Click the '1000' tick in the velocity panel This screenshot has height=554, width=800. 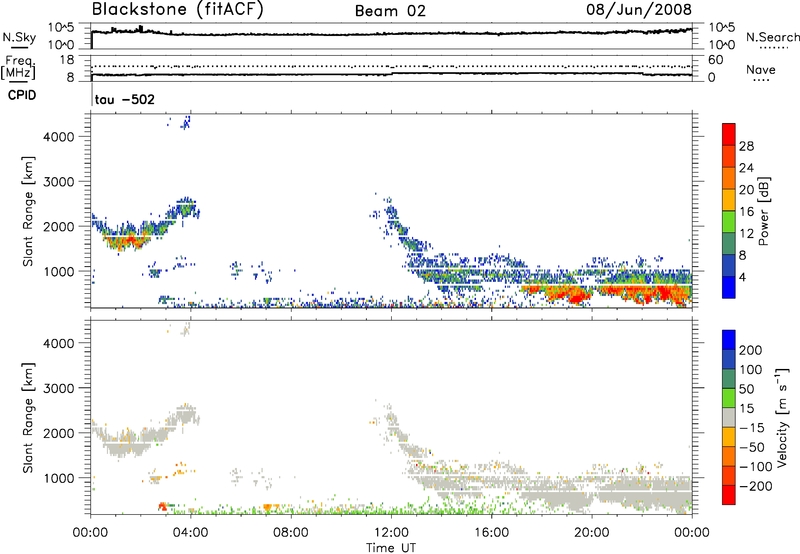point(59,478)
